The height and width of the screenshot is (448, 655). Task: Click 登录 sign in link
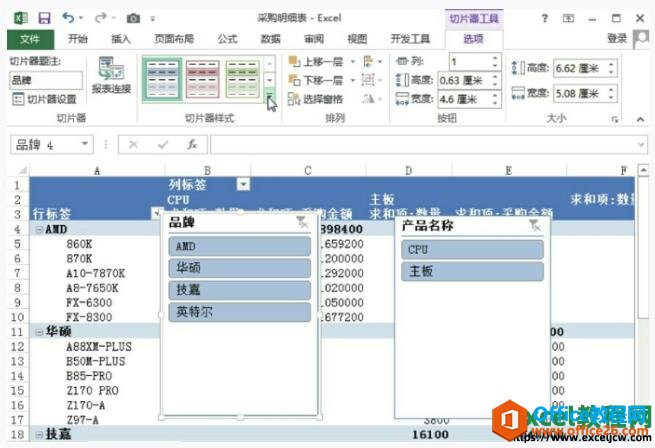[x=617, y=39]
